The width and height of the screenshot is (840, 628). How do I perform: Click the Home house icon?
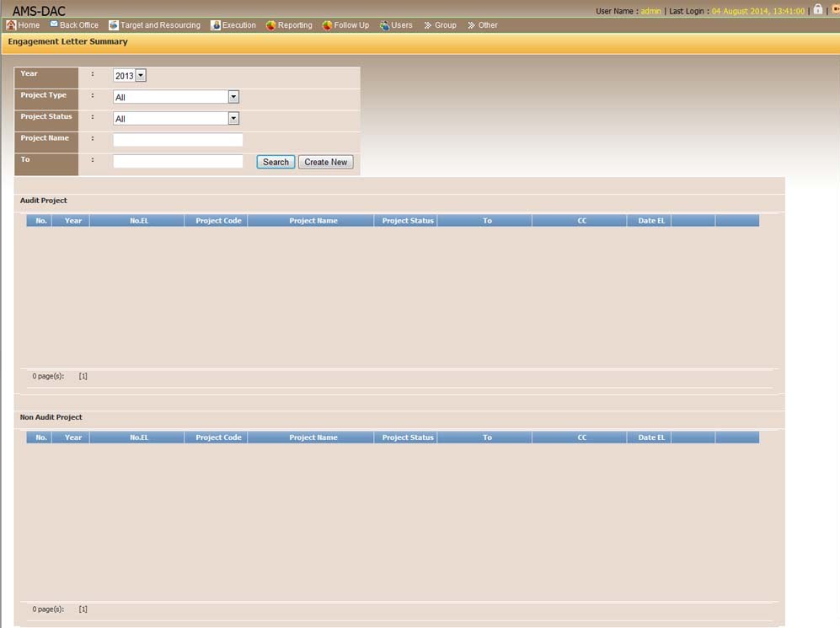[11, 25]
